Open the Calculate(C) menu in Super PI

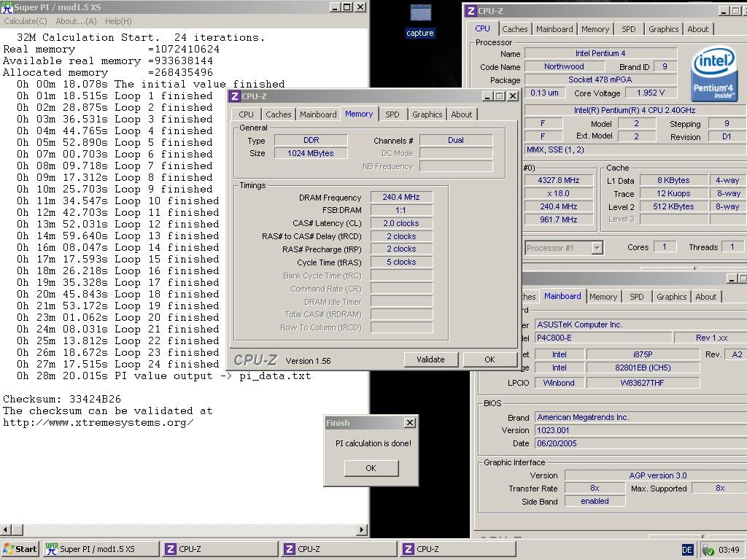(26, 21)
